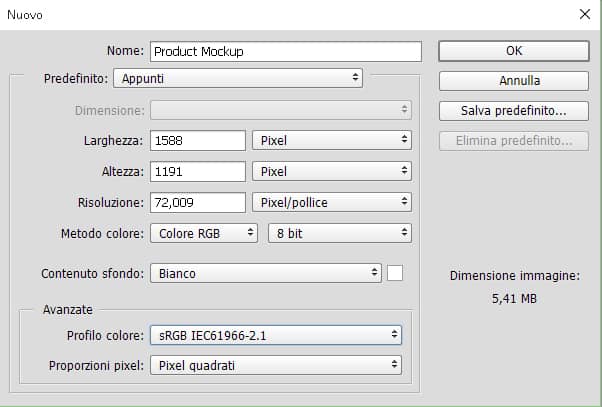
Task: Close the Nuovo dialog window
Action: [x=584, y=14]
